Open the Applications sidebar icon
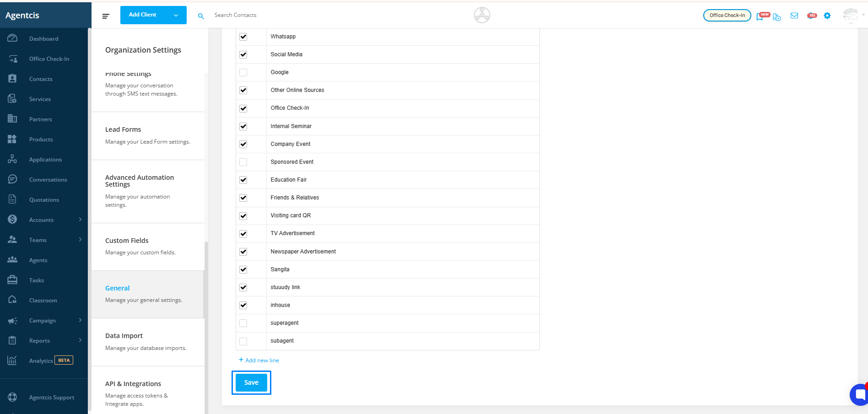The image size is (868, 414). point(12,159)
